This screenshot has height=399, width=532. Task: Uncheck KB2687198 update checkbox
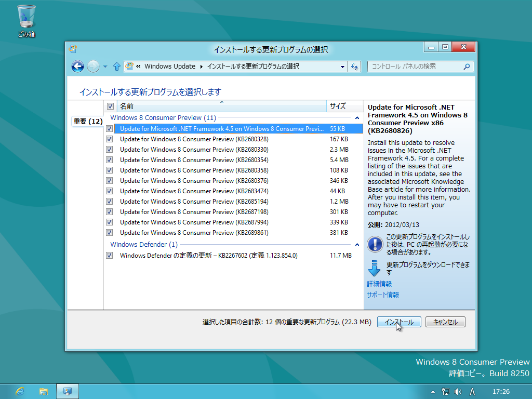coord(109,212)
